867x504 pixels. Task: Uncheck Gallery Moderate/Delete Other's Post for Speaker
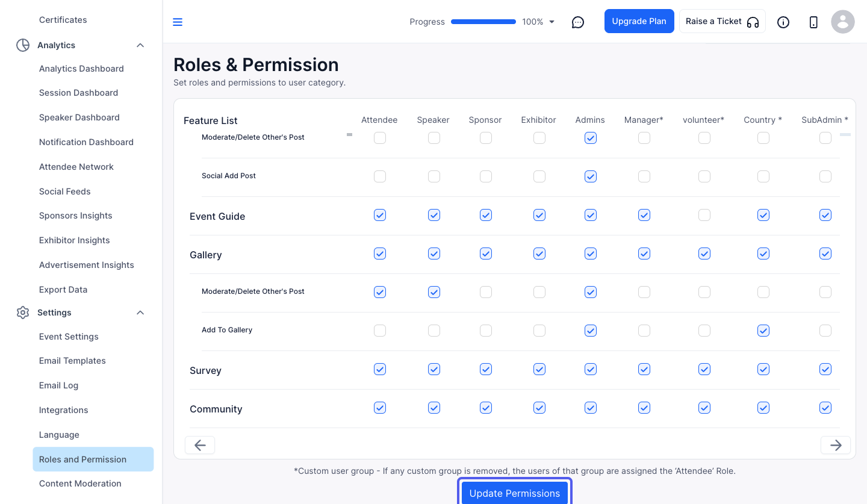[x=434, y=292]
